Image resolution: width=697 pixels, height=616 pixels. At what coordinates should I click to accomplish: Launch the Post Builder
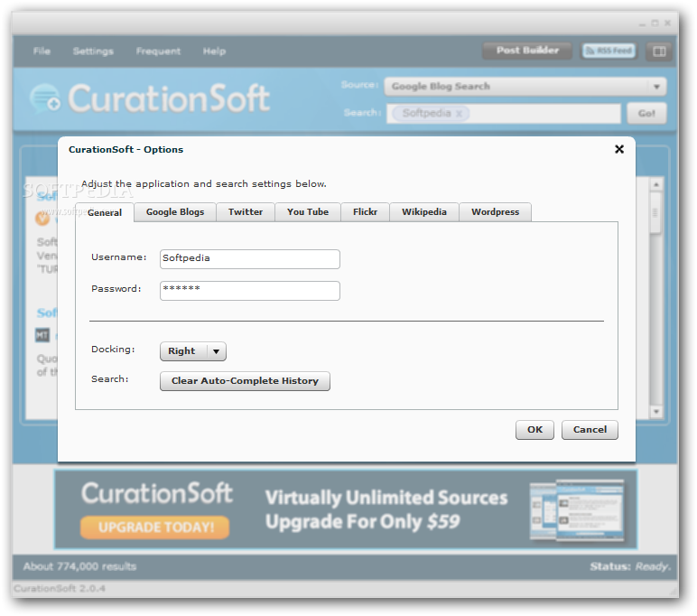[x=527, y=51]
